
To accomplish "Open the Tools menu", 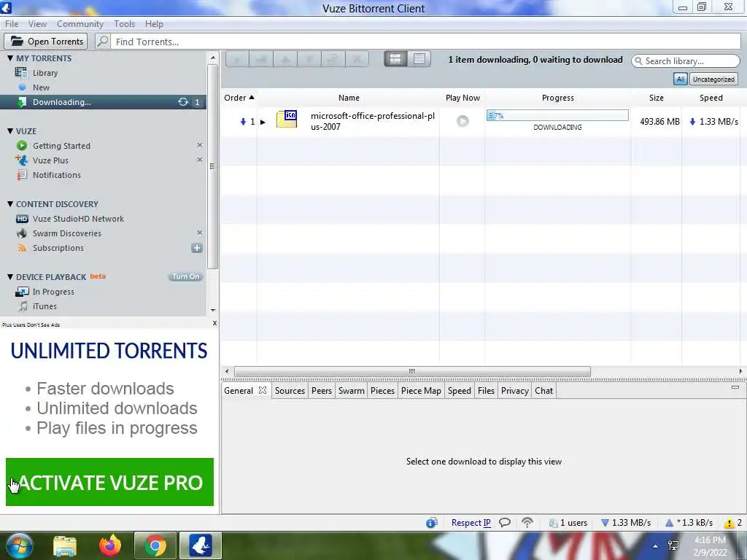I will 124,24.
